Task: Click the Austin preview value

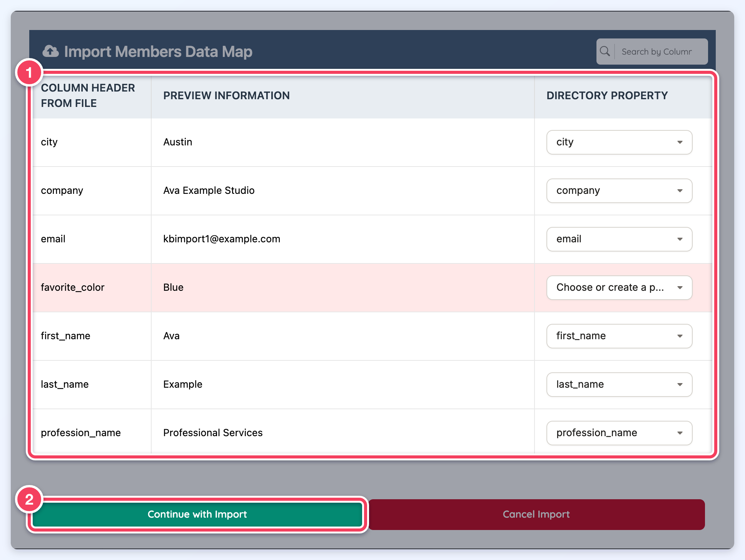Action: point(178,142)
